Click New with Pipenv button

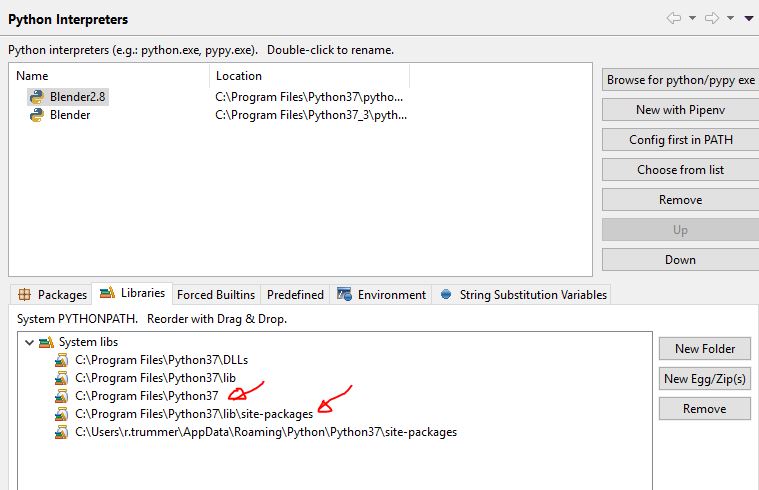click(x=681, y=110)
